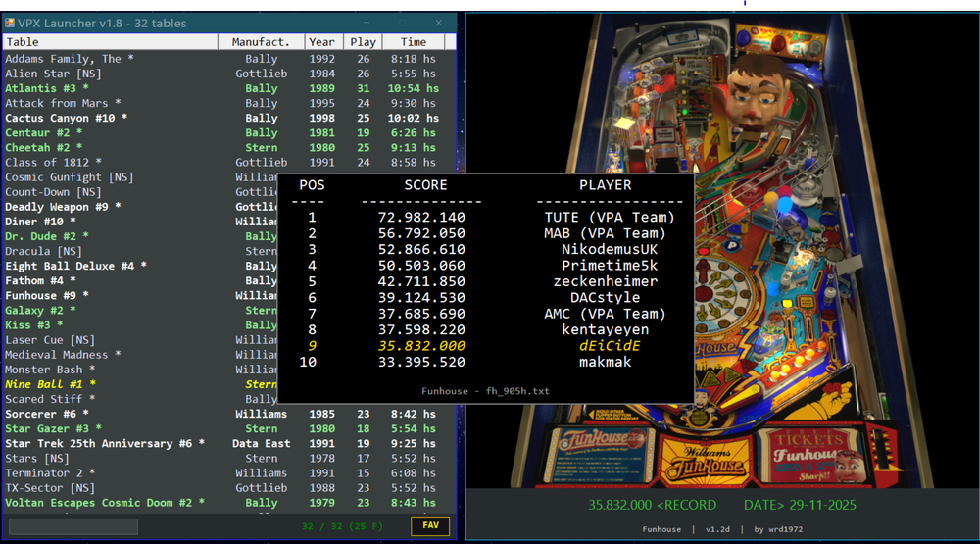Image resolution: width=980 pixels, height=544 pixels.
Task: Select the Centaur #2 table row
Action: pos(229,133)
